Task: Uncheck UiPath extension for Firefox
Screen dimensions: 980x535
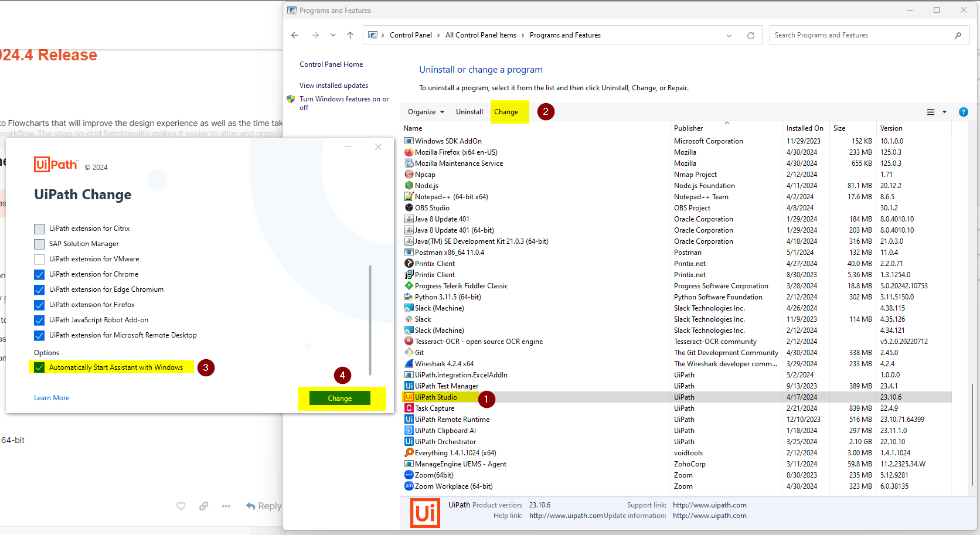Action: (x=39, y=305)
